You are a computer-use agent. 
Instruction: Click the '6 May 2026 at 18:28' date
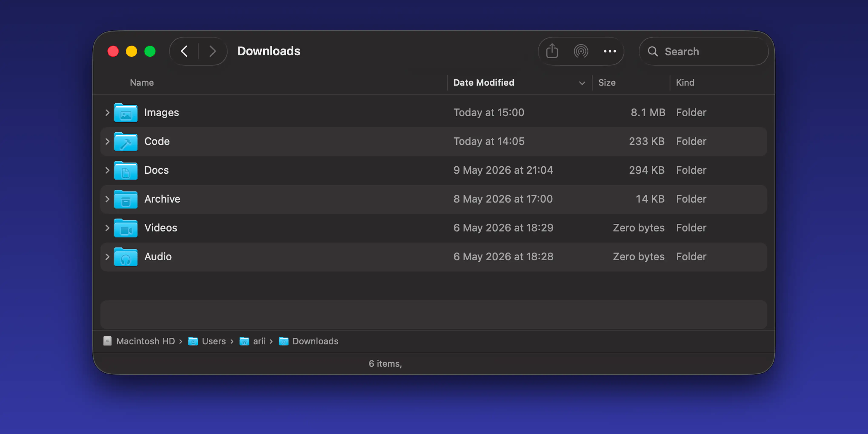coord(503,257)
